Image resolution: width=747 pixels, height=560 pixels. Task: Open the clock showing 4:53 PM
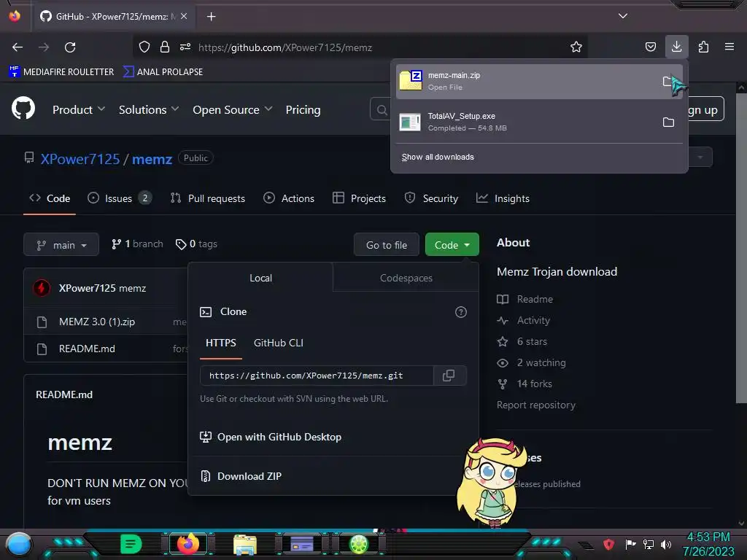(x=708, y=544)
